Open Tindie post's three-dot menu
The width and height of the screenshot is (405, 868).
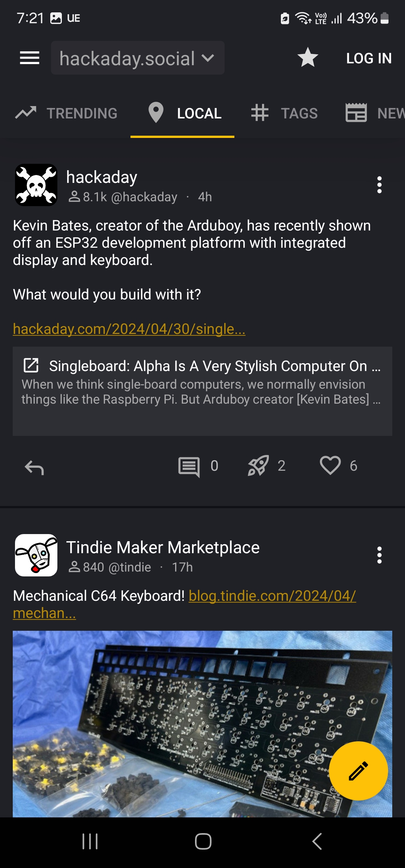pyautogui.click(x=379, y=555)
